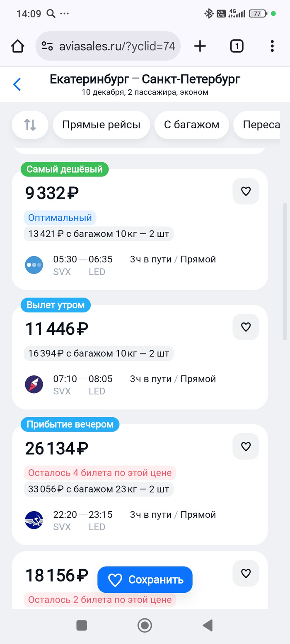Favorite the 9 332 ₽ ticket
Screen dimensions: 290x644
coord(246,191)
